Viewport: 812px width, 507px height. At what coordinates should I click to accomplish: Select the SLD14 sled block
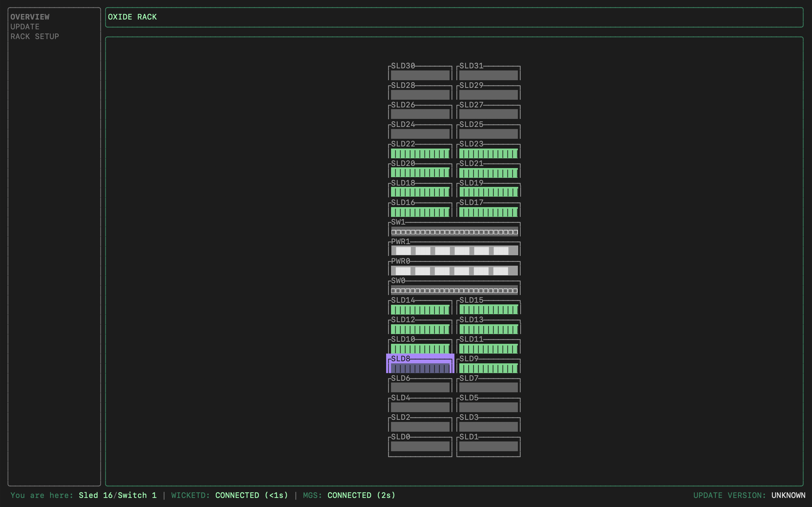(x=420, y=309)
